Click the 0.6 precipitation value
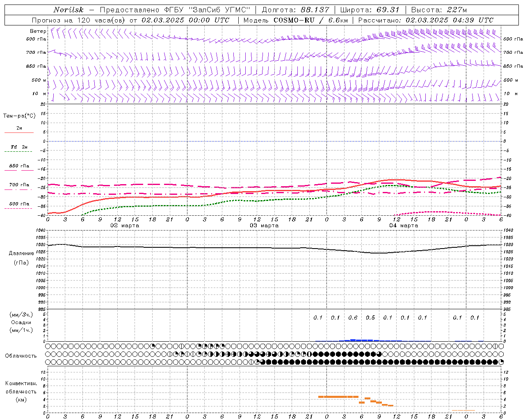Viewport: 525px width, 420px height. 353,317
